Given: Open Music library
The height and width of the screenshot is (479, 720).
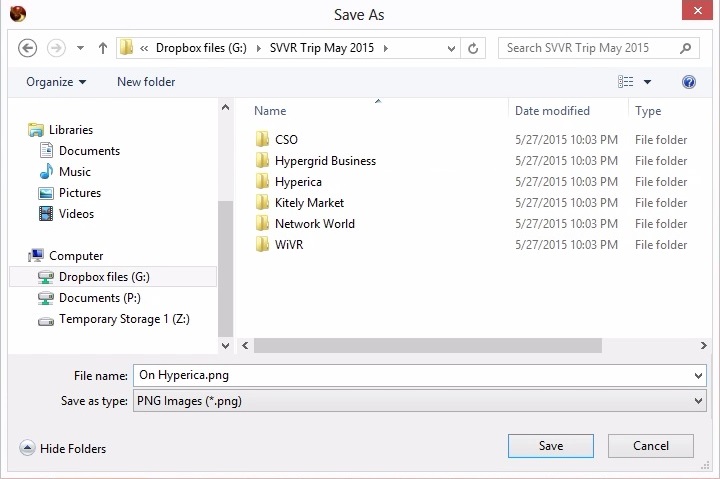Looking at the screenshot, I should tap(65, 172).
